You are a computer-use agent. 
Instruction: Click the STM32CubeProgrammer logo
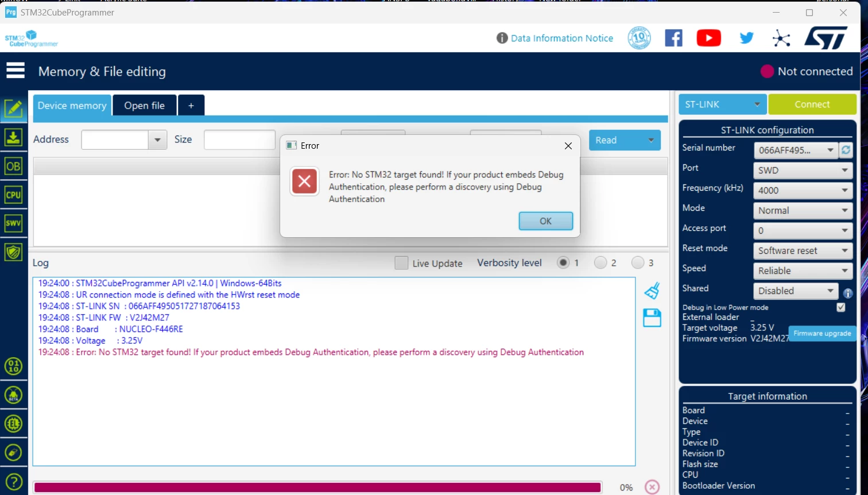click(32, 38)
